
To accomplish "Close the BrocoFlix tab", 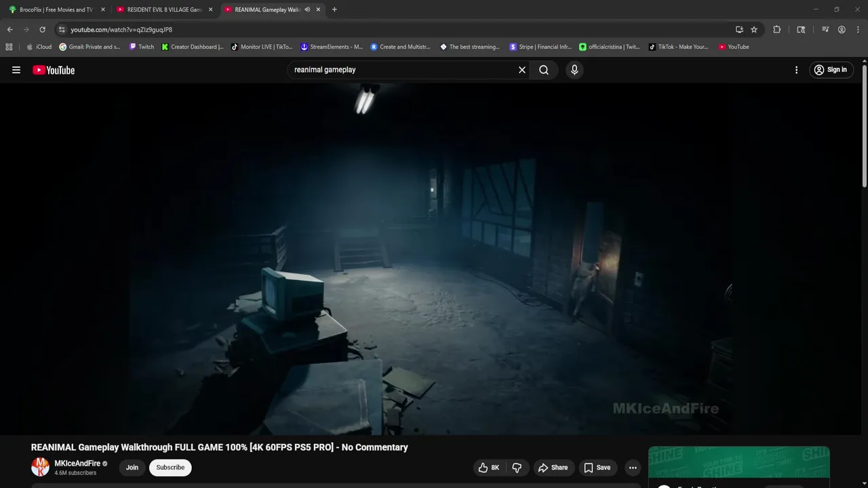I will tap(103, 9).
